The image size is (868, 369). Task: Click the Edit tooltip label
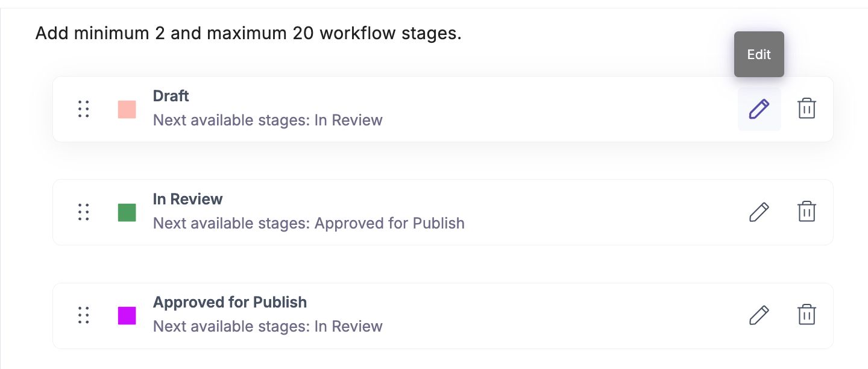[x=758, y=54]
